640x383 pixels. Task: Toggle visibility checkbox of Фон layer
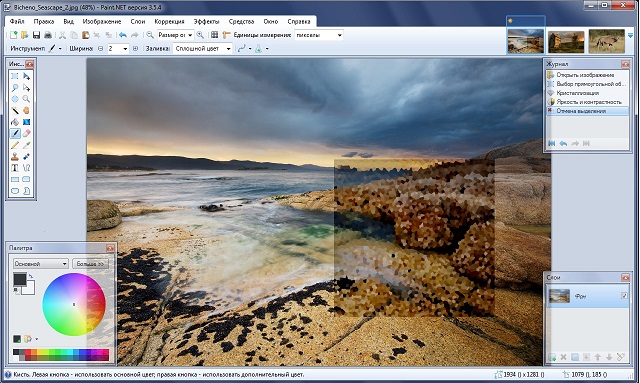pos(624,295)
